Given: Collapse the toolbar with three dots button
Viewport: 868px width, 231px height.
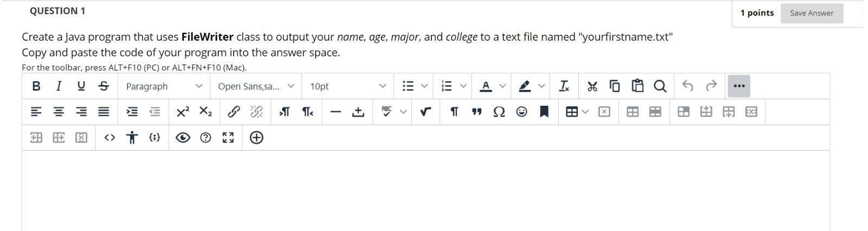Looking at the screenshot, I should [739, 86].
